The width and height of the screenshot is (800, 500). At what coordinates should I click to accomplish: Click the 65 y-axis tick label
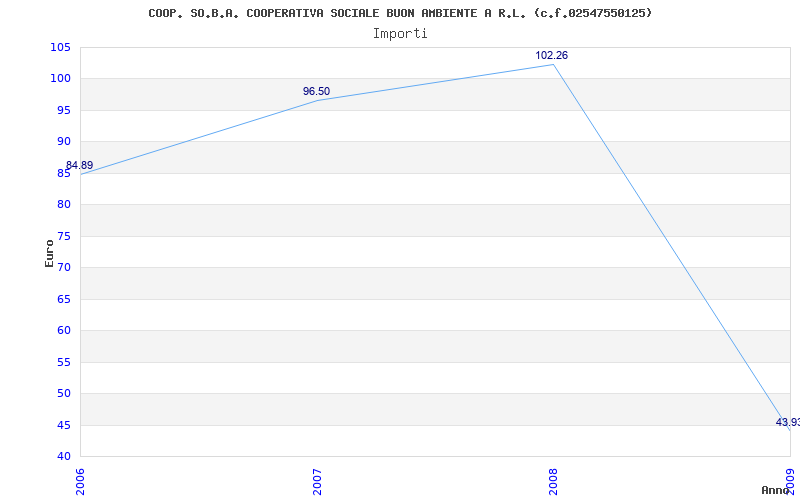pyautogui.click(x=63, y=299)
